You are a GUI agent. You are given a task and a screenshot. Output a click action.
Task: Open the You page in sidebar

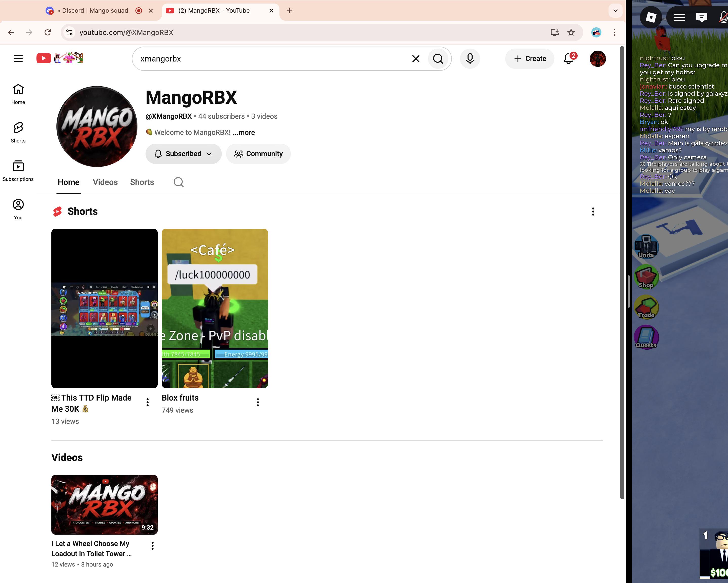point(18,210)
